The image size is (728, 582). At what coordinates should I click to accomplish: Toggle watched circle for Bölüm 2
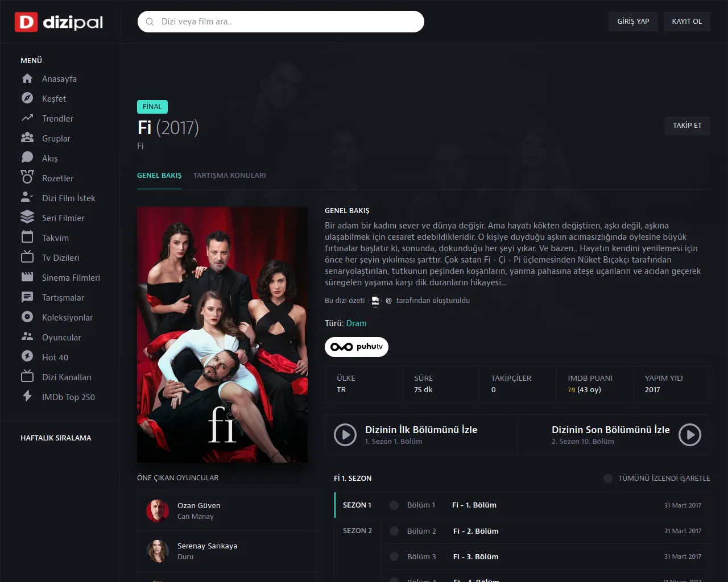coord(394,531)
